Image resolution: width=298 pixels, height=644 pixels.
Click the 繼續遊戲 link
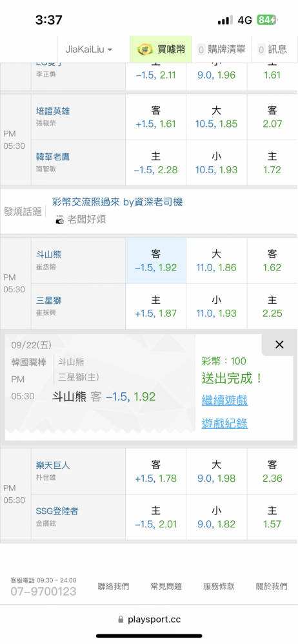pyautogui.click(x=224, y=400)
